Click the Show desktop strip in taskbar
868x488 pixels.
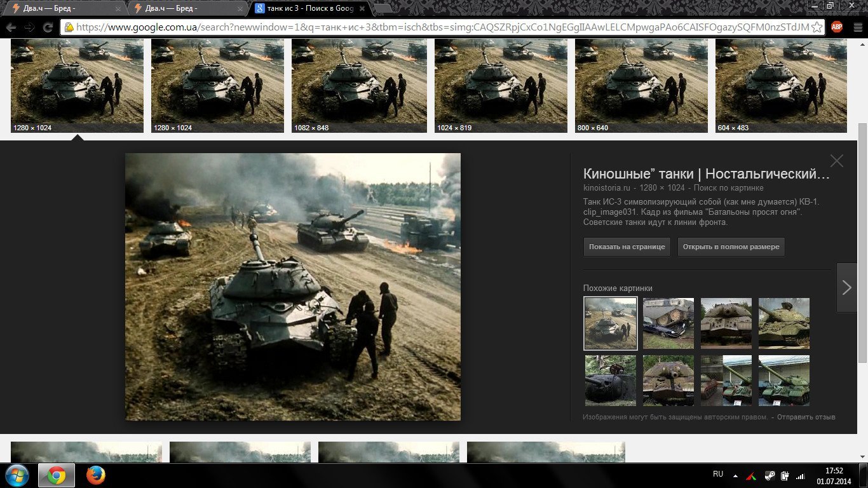click(x=864, y=475)
